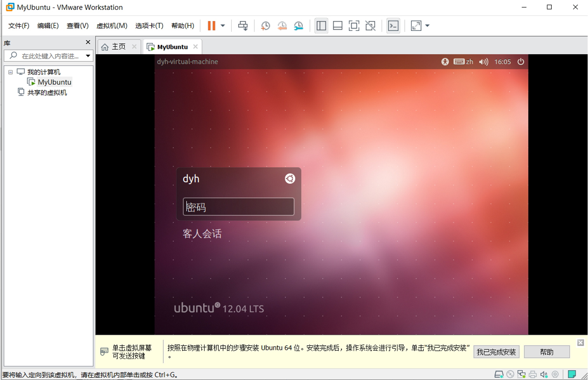This screenshot has height=380, width=588.
Task: Send Ctrl+Alt+Del to the guest
Action: click(x=243, y=25)
